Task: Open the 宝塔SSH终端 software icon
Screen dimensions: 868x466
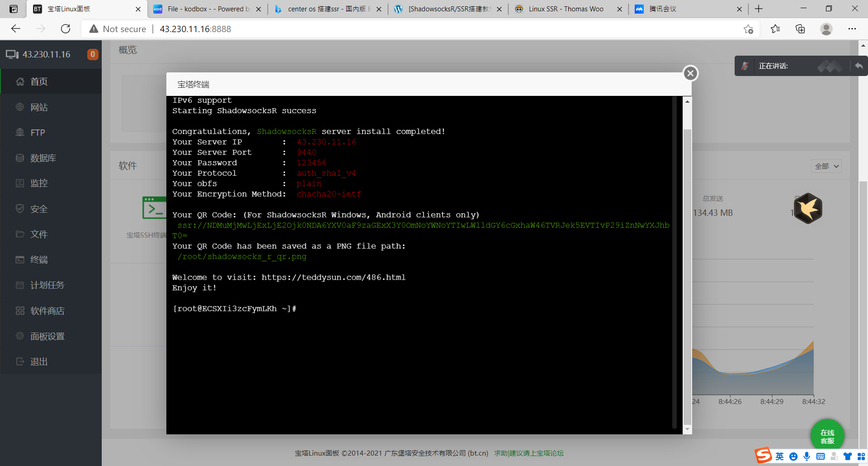Action: tap(154, 208)
